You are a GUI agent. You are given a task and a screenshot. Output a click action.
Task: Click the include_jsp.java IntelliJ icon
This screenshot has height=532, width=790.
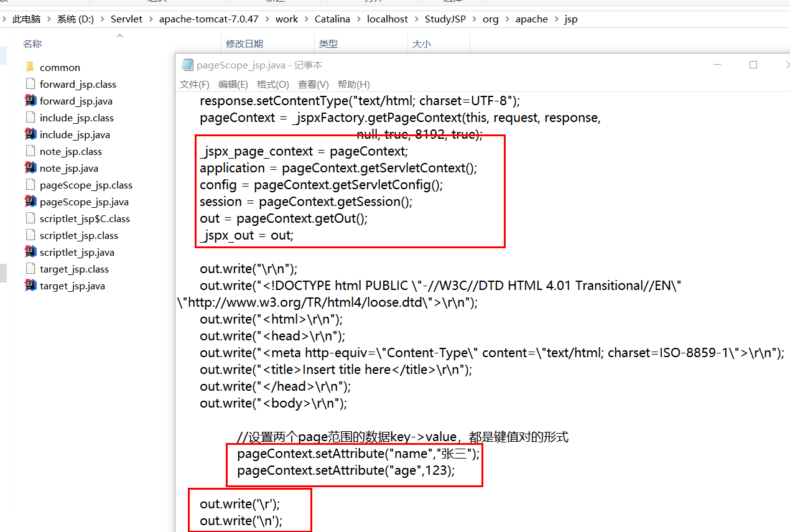[30, 134]
